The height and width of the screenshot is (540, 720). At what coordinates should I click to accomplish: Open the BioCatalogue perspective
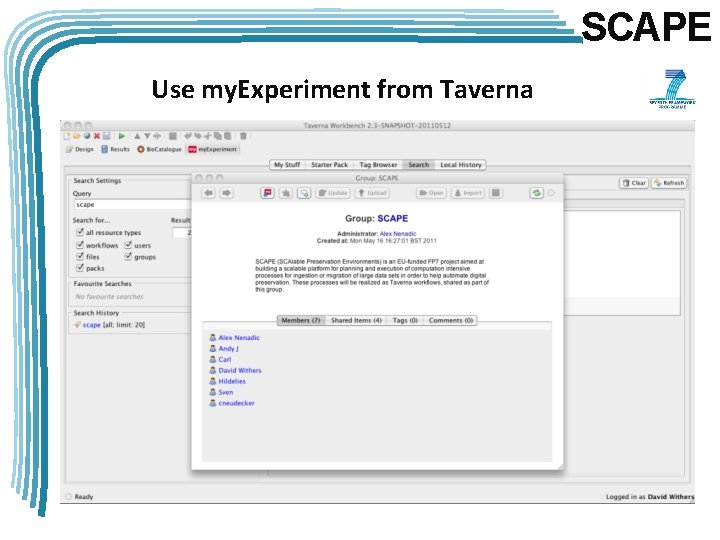[x=159, y=149]
